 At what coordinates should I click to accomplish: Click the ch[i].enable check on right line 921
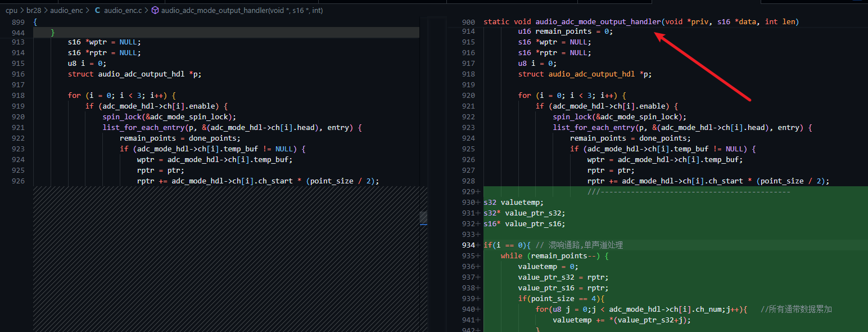pyautogui.click(x=607, y=106)
